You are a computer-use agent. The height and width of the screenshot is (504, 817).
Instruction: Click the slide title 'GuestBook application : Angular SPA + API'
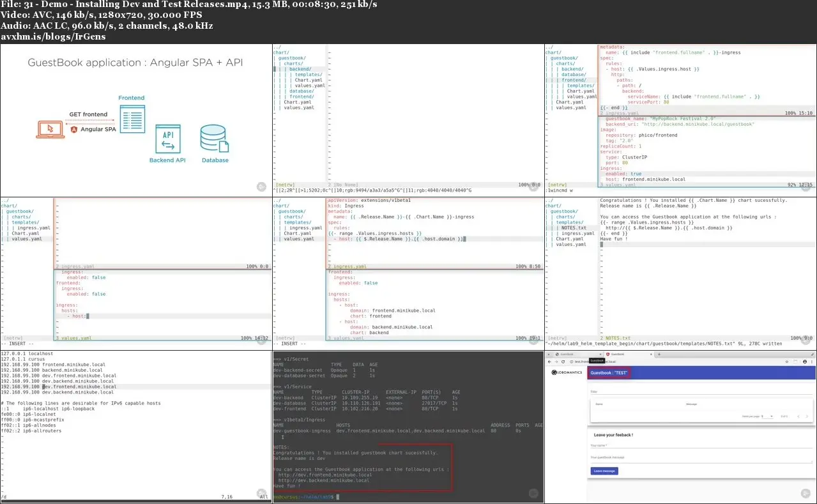click(x=135, y=63)
